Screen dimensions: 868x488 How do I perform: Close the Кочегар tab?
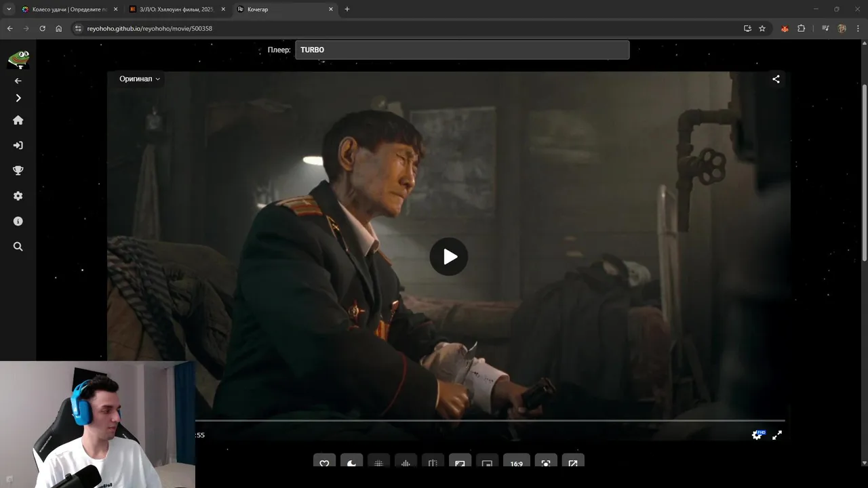(x=331, y=9)
